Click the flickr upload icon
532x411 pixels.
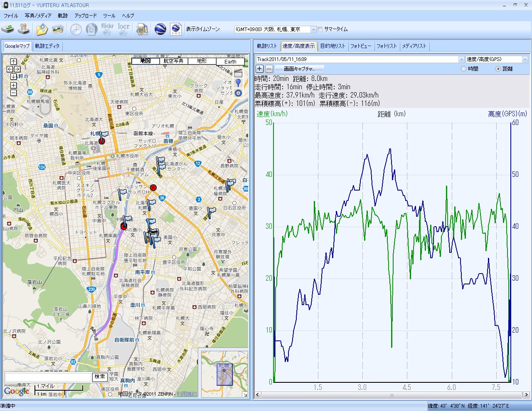[107, 29]
